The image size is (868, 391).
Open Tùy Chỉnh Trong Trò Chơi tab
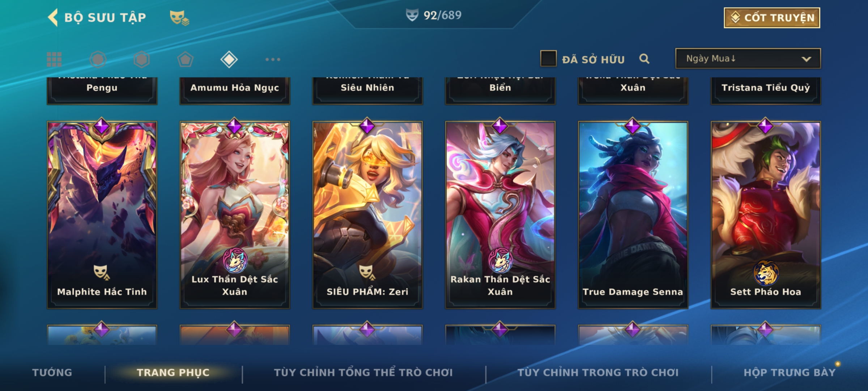(x=598, y=373)
